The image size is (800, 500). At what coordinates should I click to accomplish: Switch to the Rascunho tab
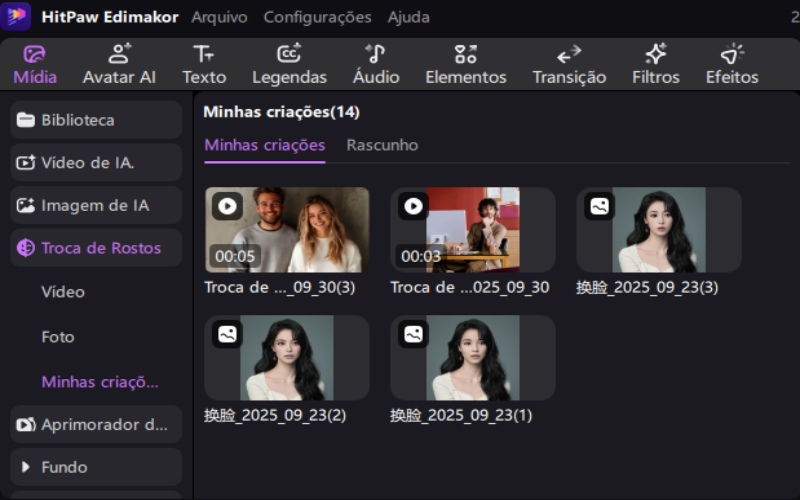click(x=382, y=145)
